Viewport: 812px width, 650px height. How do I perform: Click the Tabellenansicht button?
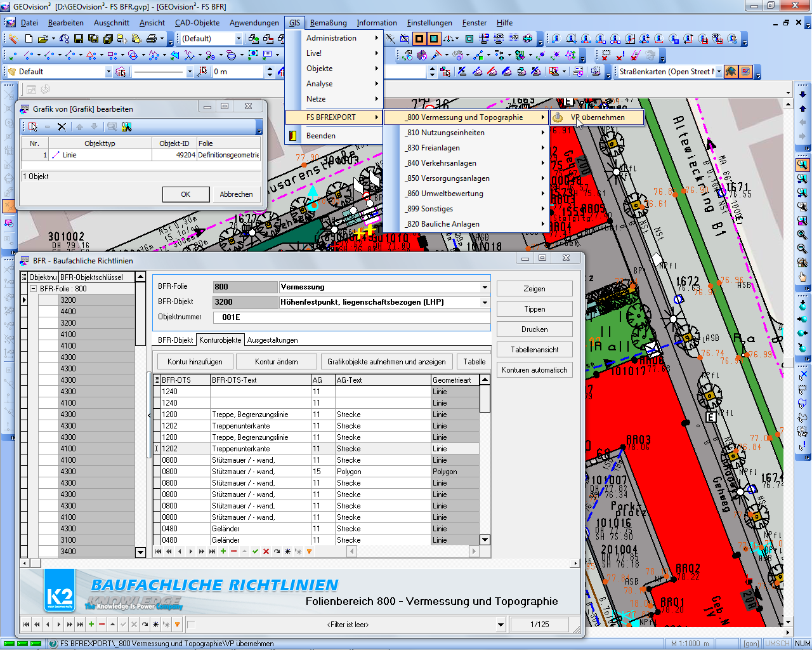tap(535, 350)
